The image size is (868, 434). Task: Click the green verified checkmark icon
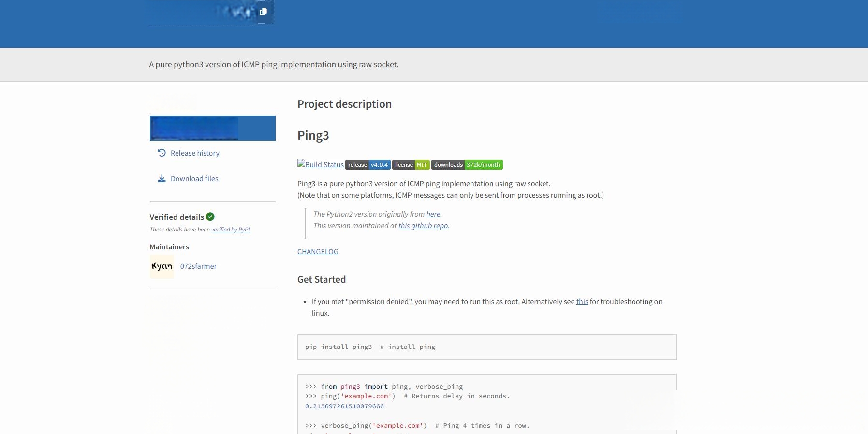pyautogui.click(x=210, y=217)
